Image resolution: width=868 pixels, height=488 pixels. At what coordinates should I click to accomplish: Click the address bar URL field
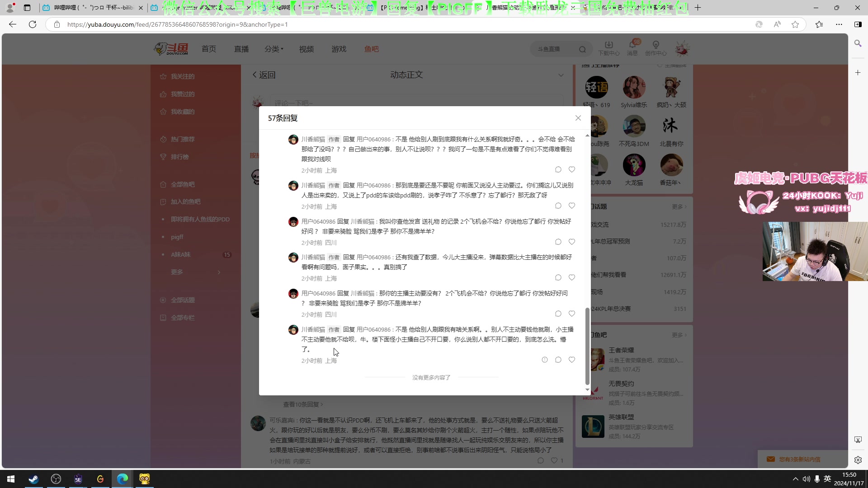(398, 24)
